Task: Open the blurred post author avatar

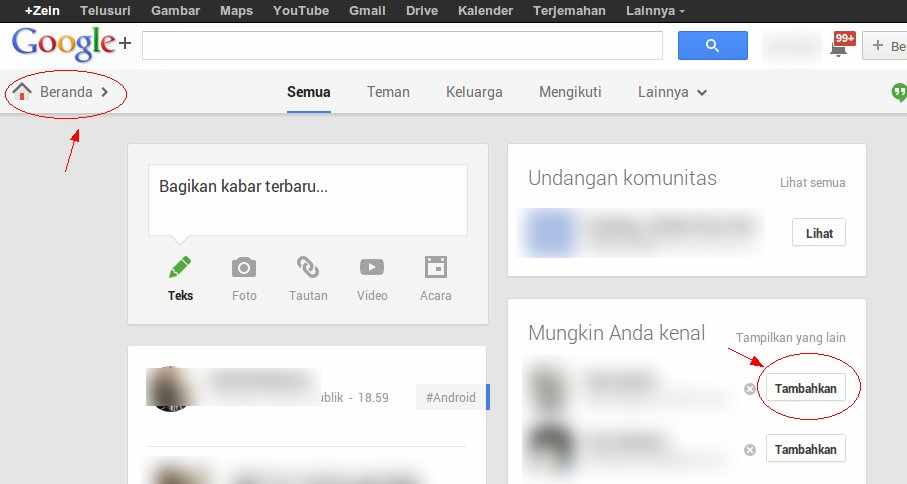Action: tap(170, 389)
